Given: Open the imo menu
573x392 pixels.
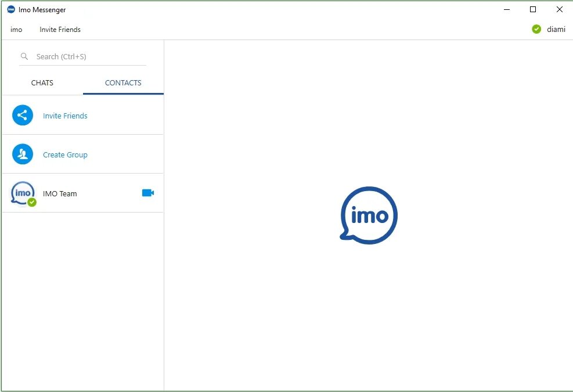Looking at the screenshot, I should pyautogui.click(x=16, y=30).
